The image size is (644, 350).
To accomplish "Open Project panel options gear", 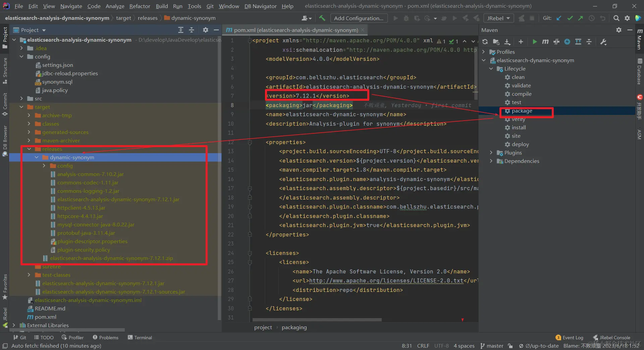I will [x=206, y=30].
